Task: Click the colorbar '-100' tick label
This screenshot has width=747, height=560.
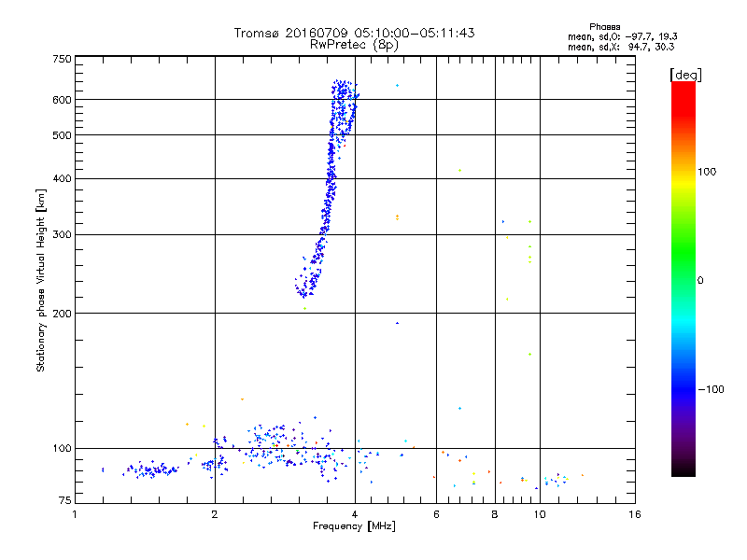Action: point(712,389)
